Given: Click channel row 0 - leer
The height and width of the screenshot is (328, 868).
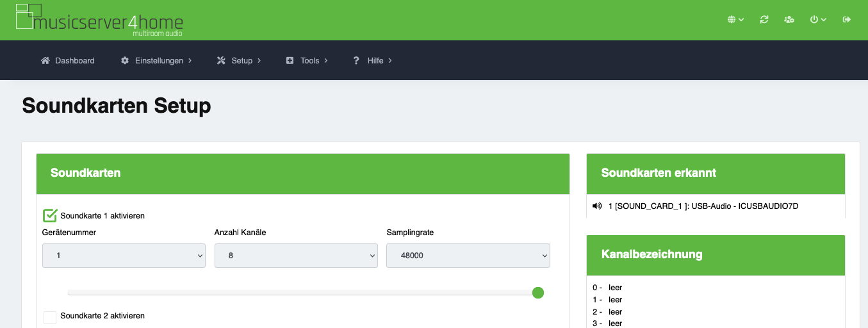Looking at the screenshot, I should (x=607, y=288).
